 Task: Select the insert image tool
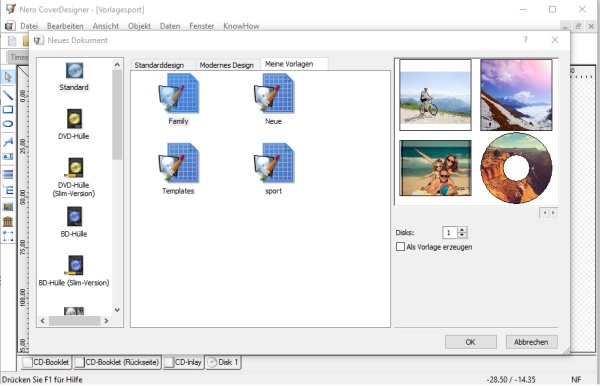point(8,207)
